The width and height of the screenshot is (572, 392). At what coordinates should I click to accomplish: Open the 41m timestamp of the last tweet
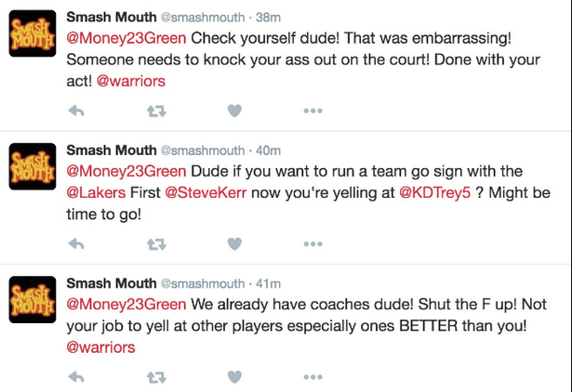tap(271, 283)
